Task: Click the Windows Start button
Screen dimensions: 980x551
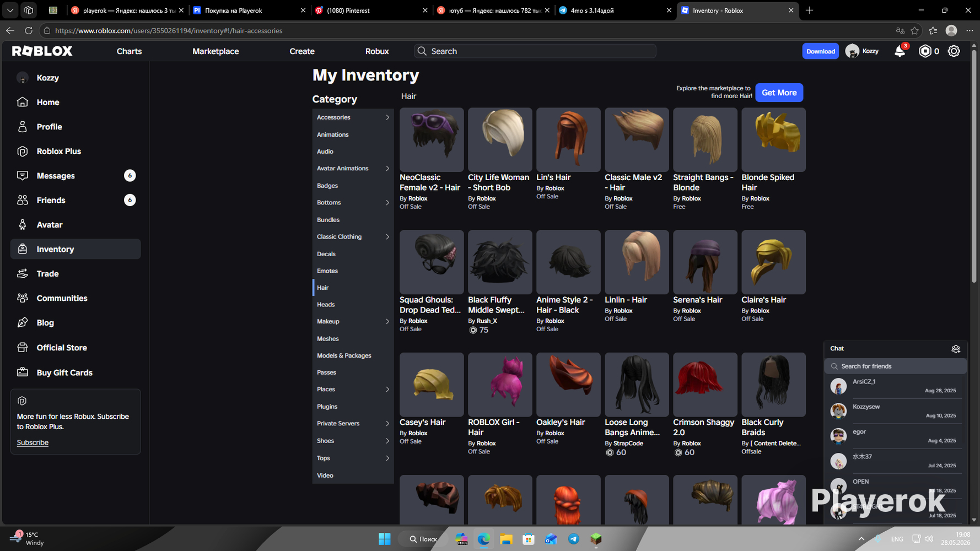Action: pyautogui.click(x=384, y=539)
